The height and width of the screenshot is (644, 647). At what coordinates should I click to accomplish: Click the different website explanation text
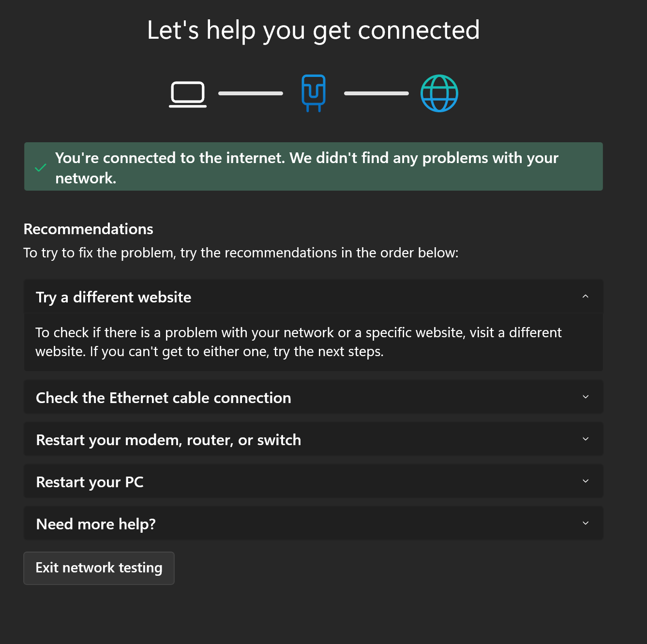[299, 342]
